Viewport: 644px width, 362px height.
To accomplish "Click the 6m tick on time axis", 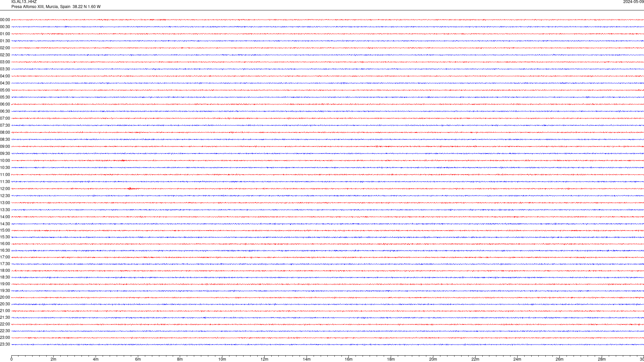I will point(138,359).
